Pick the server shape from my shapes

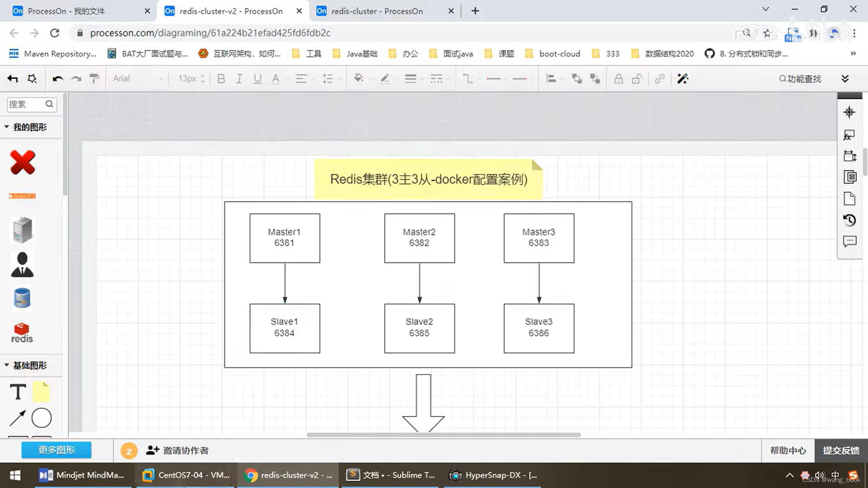22,230
